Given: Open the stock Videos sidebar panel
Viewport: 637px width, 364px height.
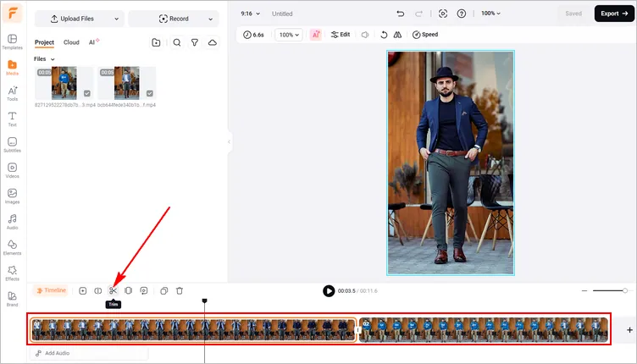Looking at the screenshot, I should click(x=12, y=170).
